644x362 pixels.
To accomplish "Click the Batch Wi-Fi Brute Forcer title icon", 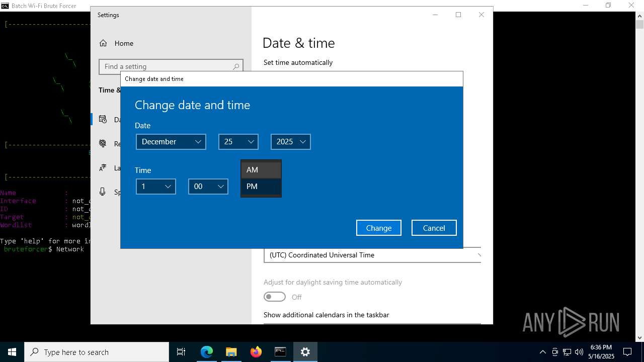I will (x=5, y=6).
